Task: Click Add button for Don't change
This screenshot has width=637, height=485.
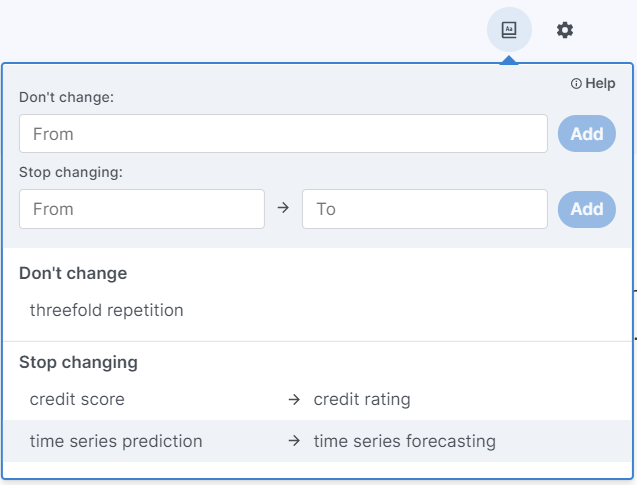Action: click(587, 134)
